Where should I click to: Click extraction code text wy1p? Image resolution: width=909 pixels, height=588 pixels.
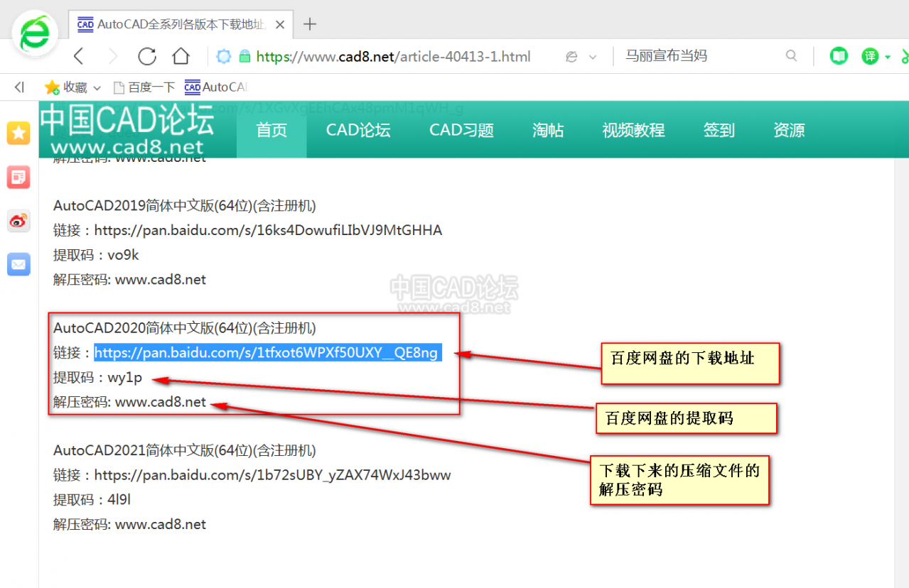coord(125,378)
